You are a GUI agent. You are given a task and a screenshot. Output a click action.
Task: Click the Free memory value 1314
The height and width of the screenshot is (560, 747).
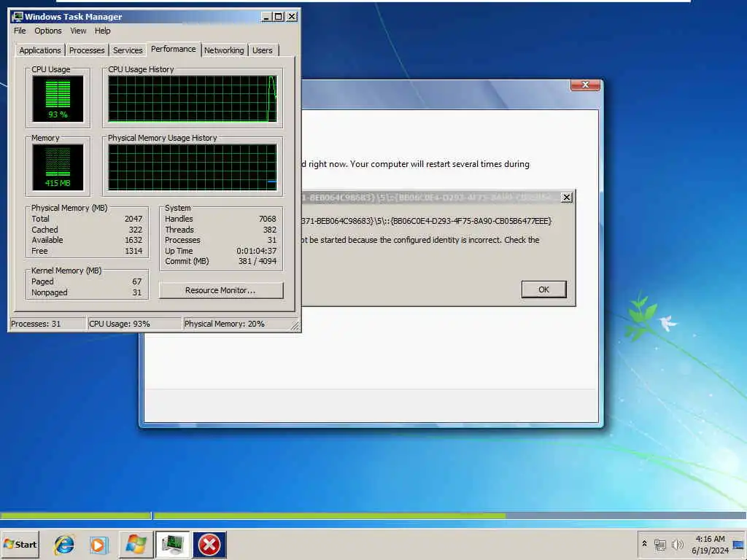coord(133,251)
